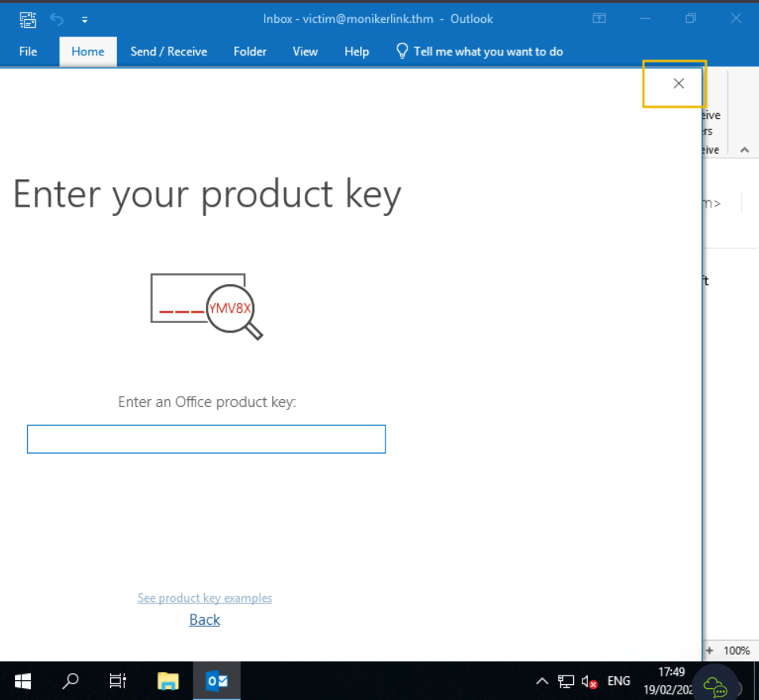759x700 pixels.
Task: Select the Outlook taskbar icon
Action: click(x=217, y=681)
